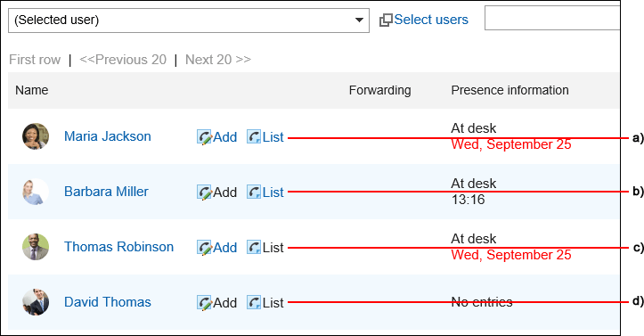Go to First row link
The height and width of the screenshot is (336, 644).
click(x=35, y=60)
